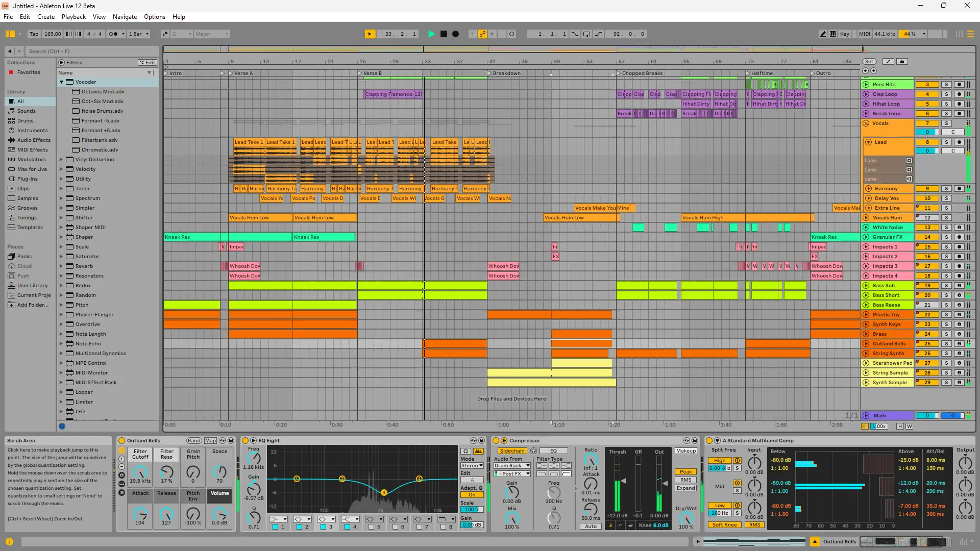This screenshot has width=980, height=551.
Task: Click the Key mapping button
Action: pos(845,34)
